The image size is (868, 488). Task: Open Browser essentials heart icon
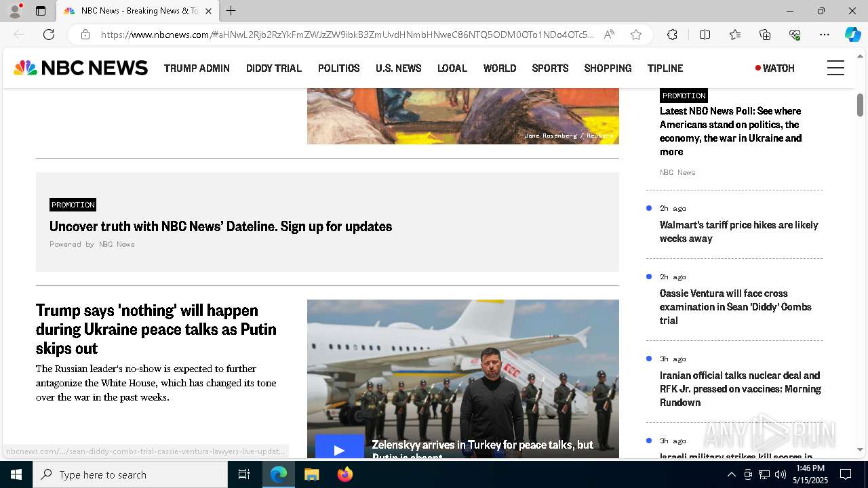(795, 35)
